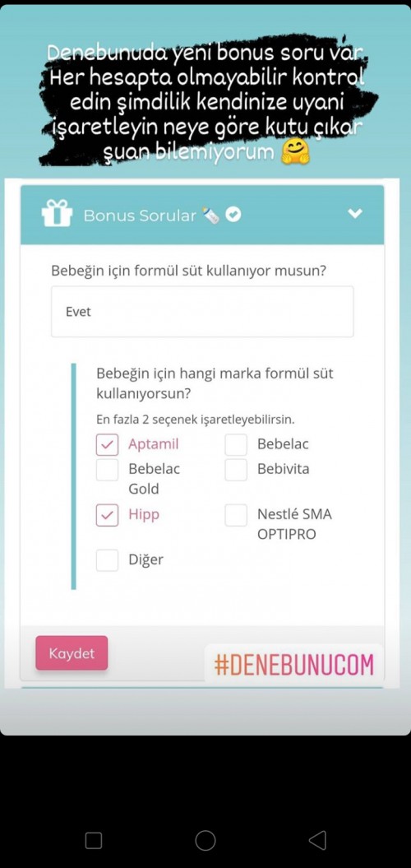Click the gift box icon in header
This screenshot has width=411, height=868.
(57, 213)
